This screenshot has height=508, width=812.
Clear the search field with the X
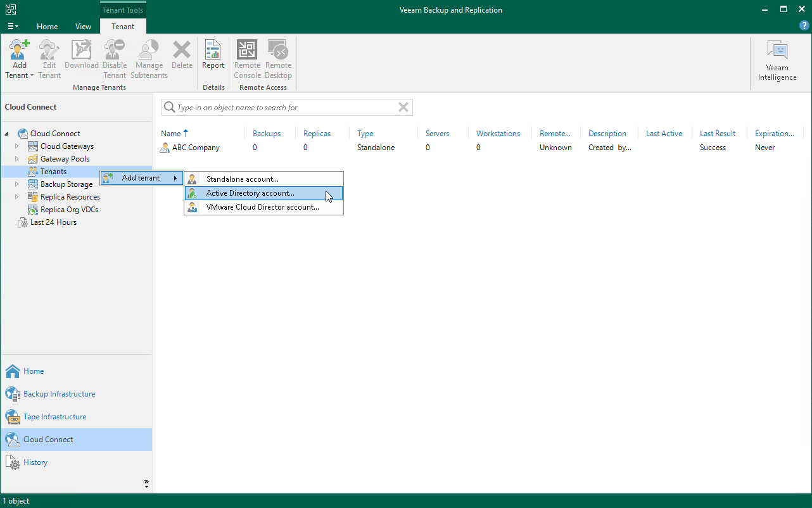[x=403, y=108]
